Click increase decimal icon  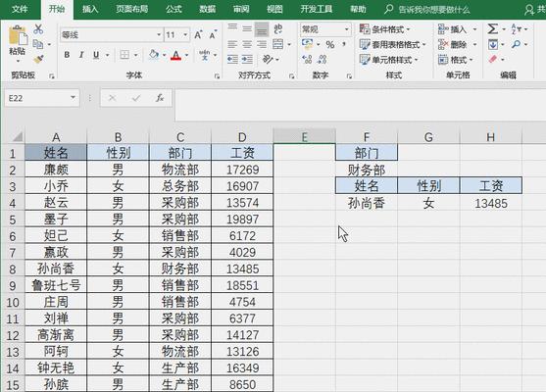point(307,59)
